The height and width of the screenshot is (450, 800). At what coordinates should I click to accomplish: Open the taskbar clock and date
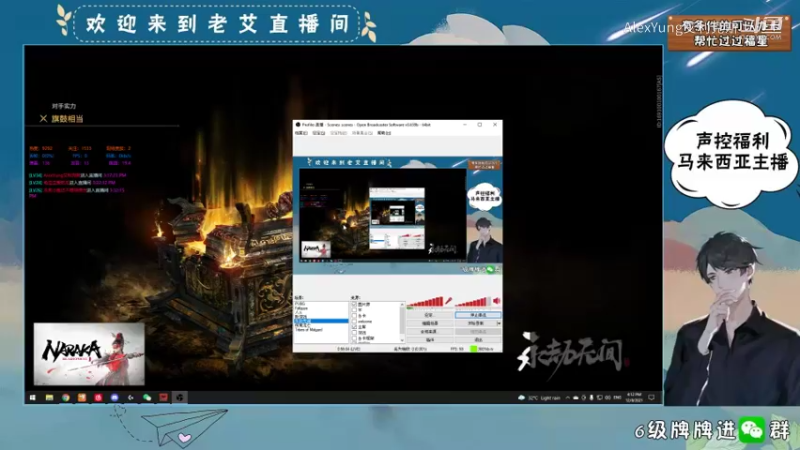tap(634, 397)
